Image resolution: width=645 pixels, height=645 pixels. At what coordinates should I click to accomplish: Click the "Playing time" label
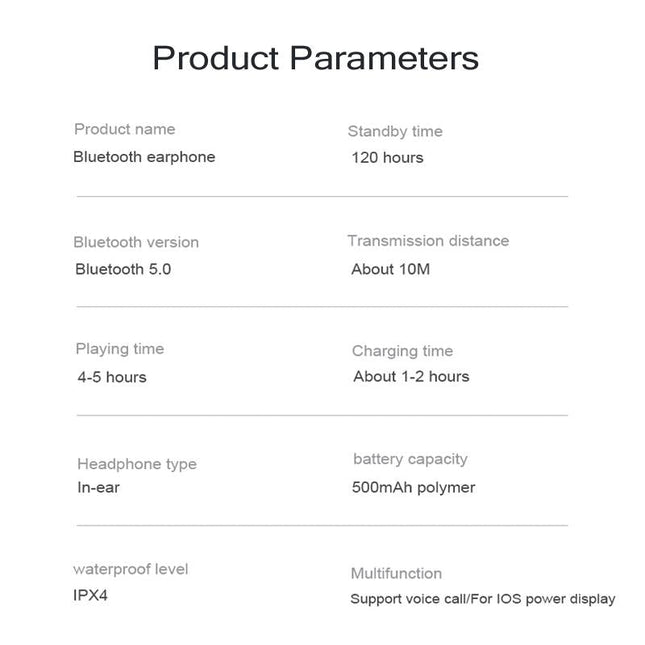coord(119,349)
